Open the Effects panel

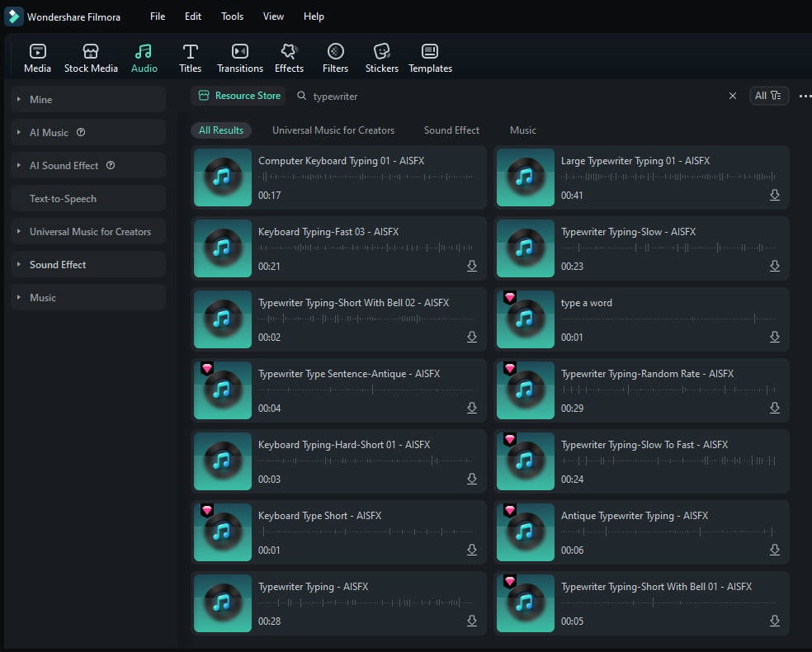(289, 58)
